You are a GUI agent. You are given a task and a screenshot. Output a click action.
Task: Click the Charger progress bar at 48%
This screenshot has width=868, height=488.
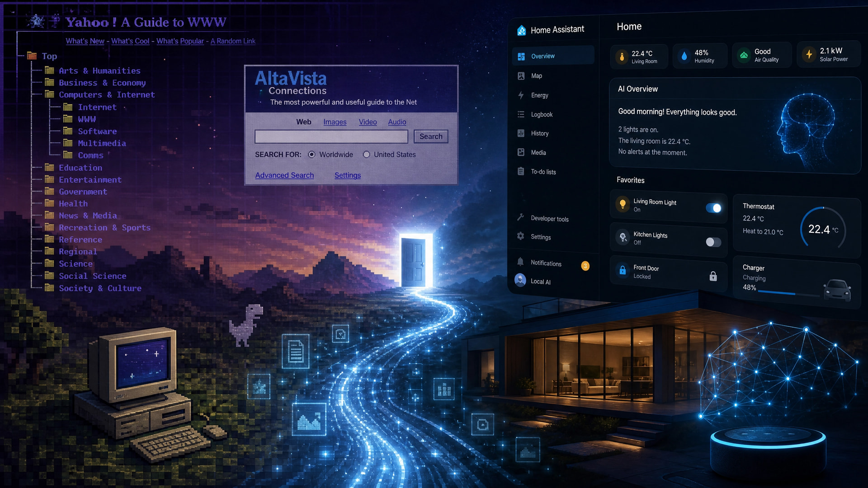788,293
